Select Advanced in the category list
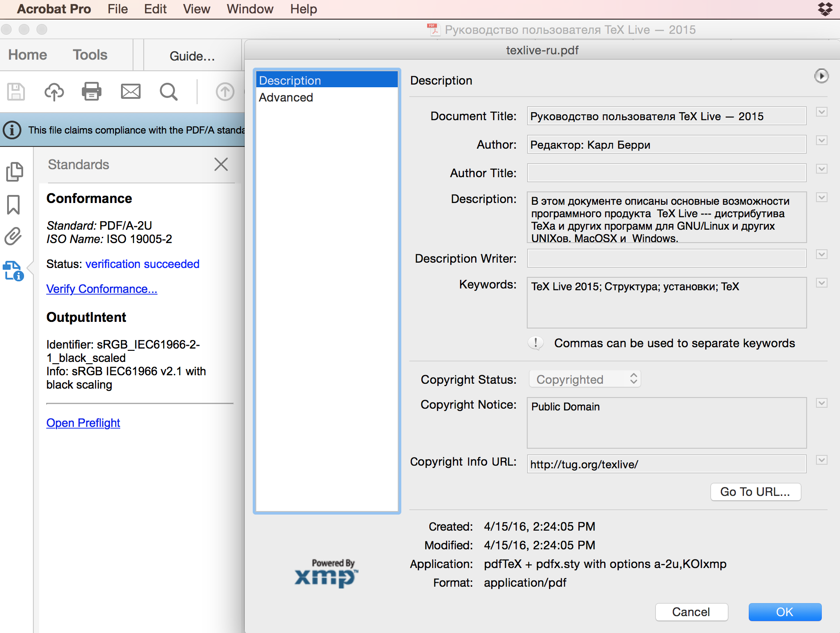The width and height of the screenshot is (840, 633). [286, 97]
